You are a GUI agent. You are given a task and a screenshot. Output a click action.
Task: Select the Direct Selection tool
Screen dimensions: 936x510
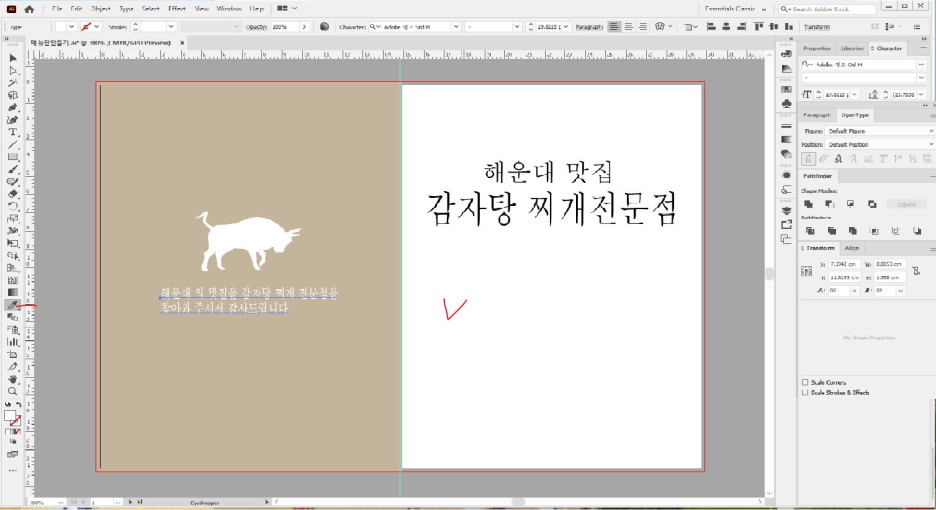[x=13, y=70]
